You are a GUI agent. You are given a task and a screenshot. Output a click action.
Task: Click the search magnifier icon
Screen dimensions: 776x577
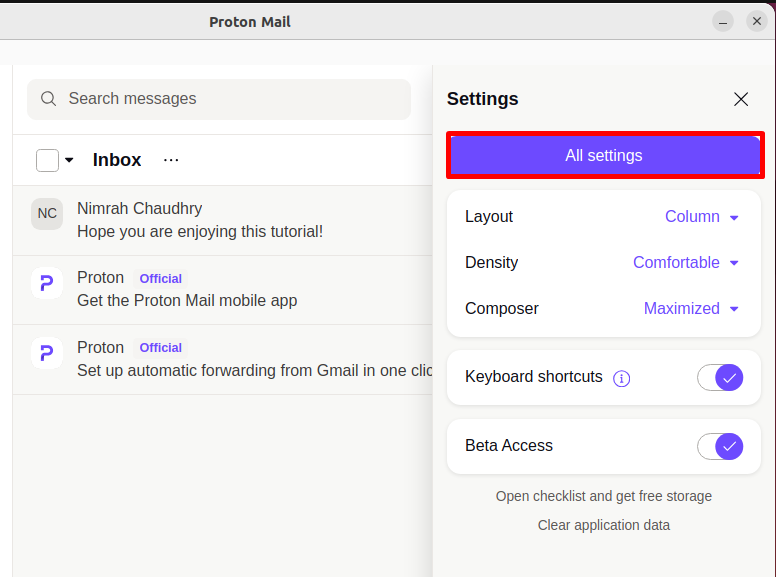pyautogui.click(x=48, y=99)
